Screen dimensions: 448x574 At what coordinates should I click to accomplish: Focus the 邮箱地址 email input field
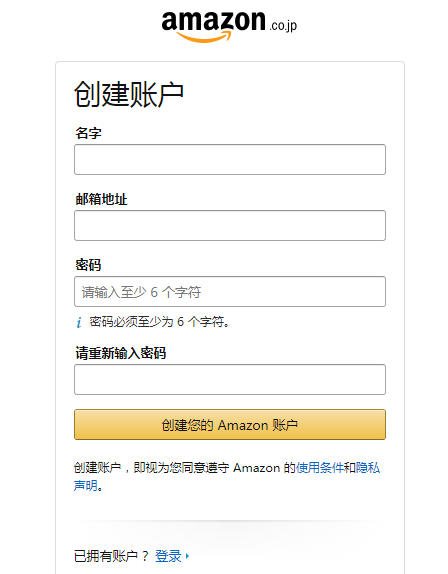click(x=230, y=226)
